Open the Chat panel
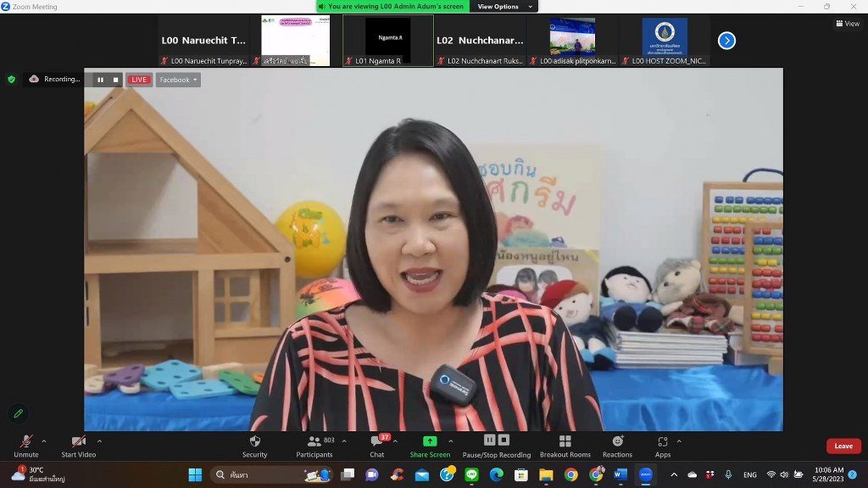The image size is (868, 488). point(376,446)
